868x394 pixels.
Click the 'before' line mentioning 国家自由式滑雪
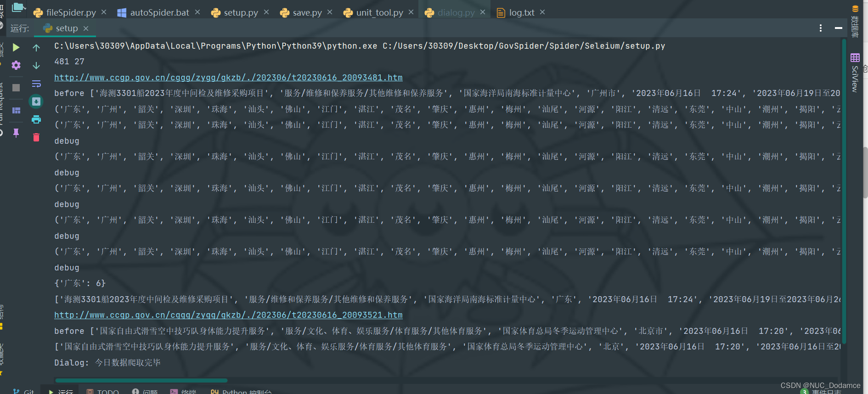point(447,331)
